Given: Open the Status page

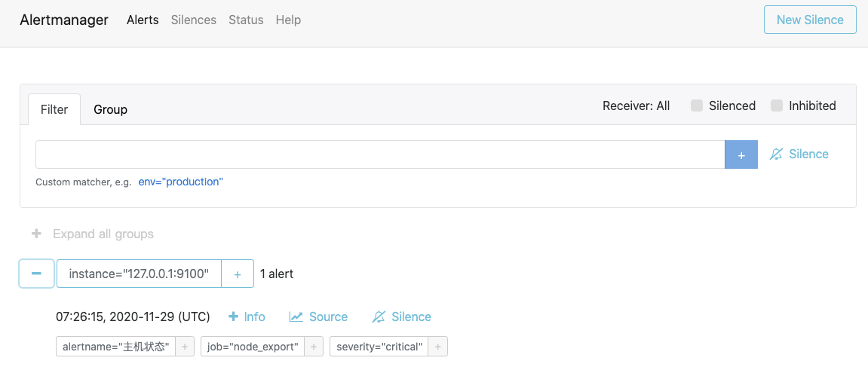Looking at the screenshot, I should click(x=246, y=20).
